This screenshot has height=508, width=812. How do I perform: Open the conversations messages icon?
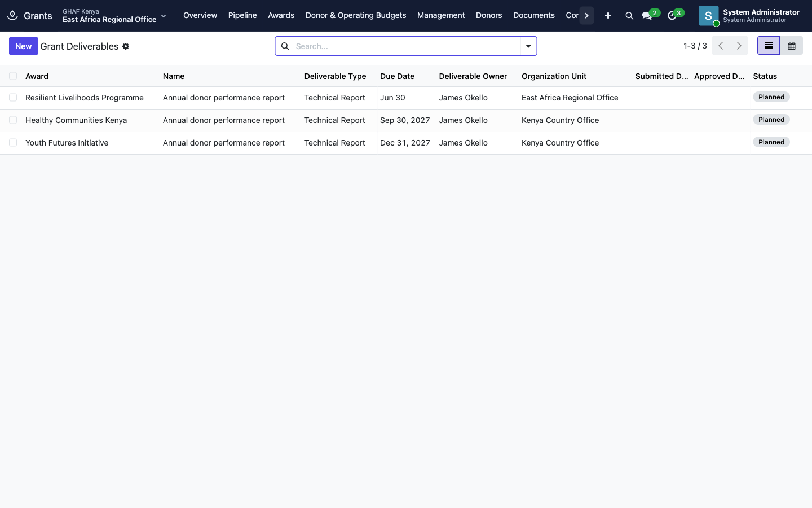(647, 16)
